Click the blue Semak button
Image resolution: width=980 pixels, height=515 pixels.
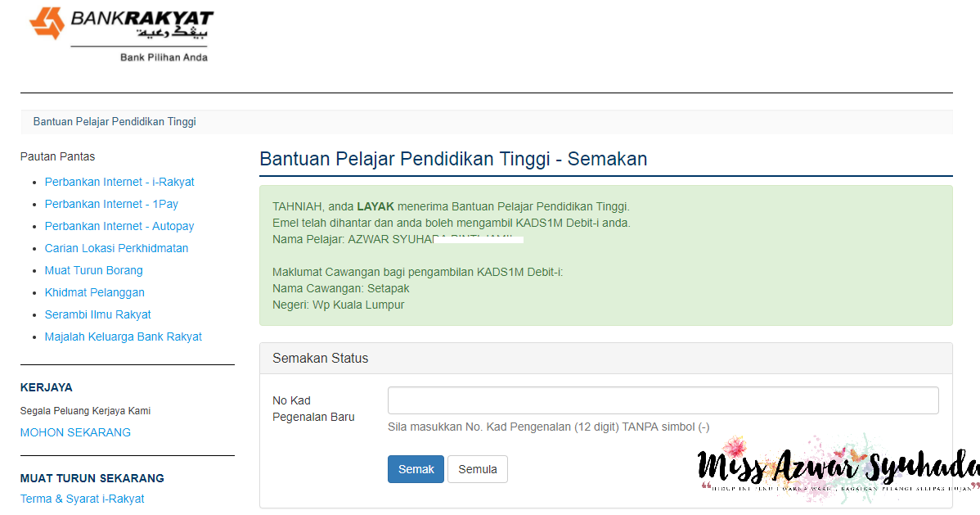pyautogui.click(x=416, y=469)
